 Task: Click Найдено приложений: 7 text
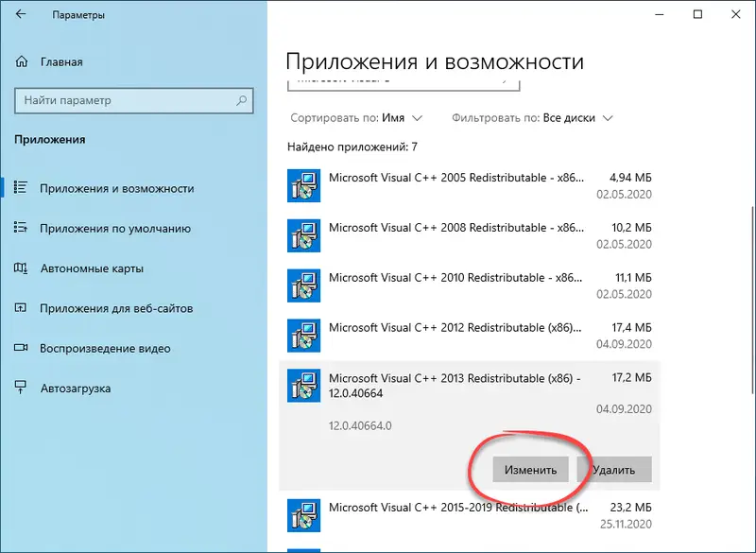(352, 147)
